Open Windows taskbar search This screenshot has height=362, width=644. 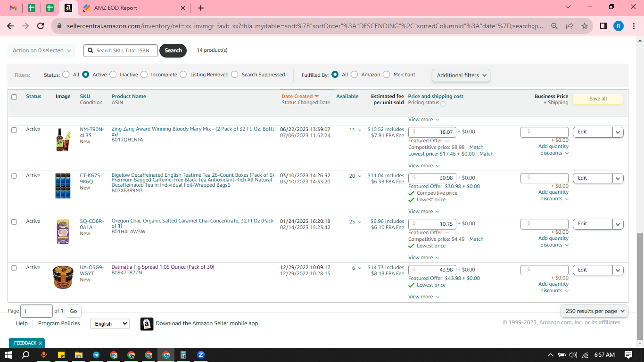26,355
